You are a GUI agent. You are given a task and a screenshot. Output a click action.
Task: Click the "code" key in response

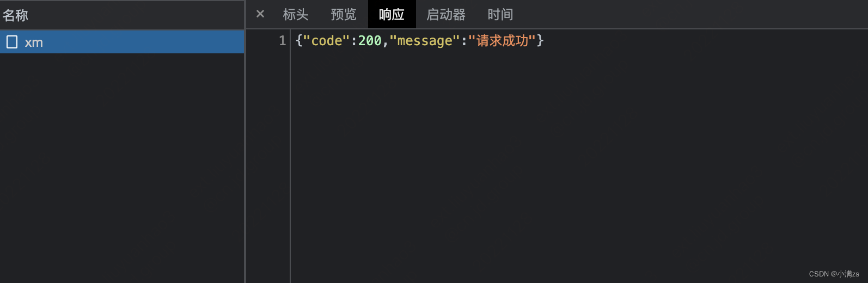pyautogui.click(x=327, y=41)
